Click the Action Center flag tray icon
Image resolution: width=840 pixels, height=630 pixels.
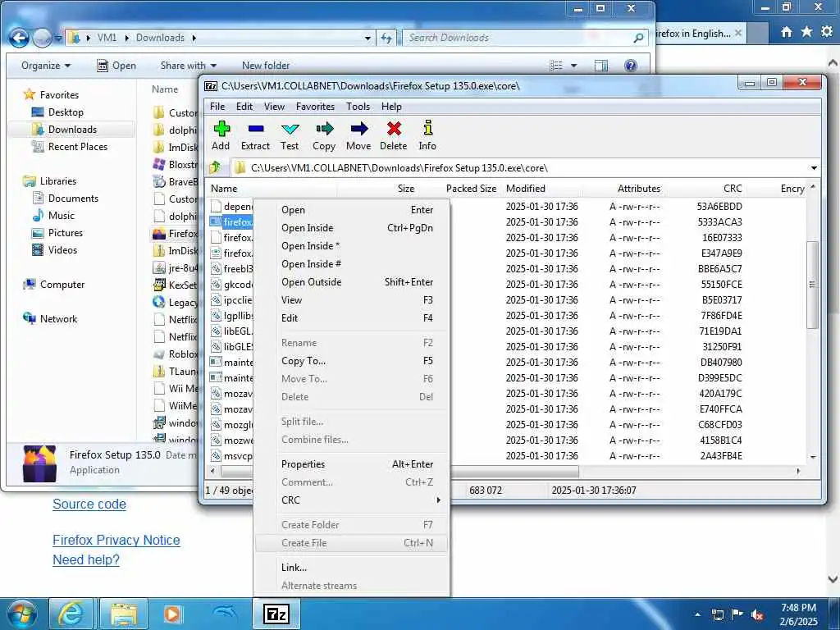pyautogui.click(x=737, y=614)
